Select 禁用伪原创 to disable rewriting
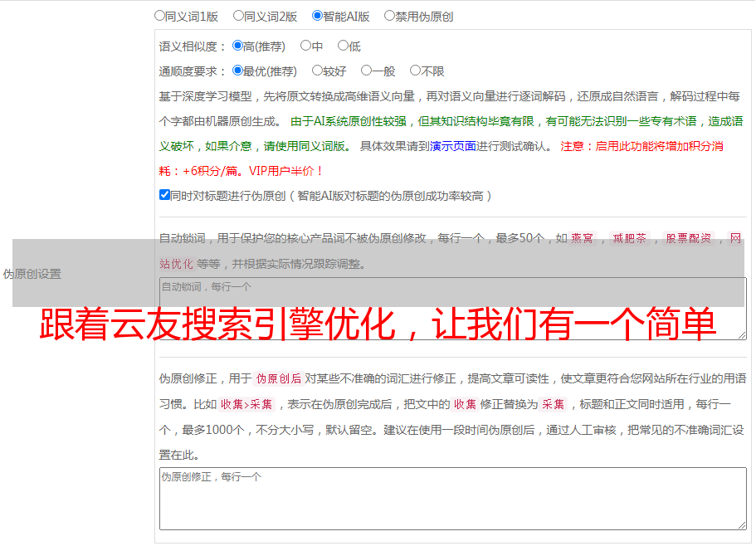 pyautogui.click(x=389, y=16)
